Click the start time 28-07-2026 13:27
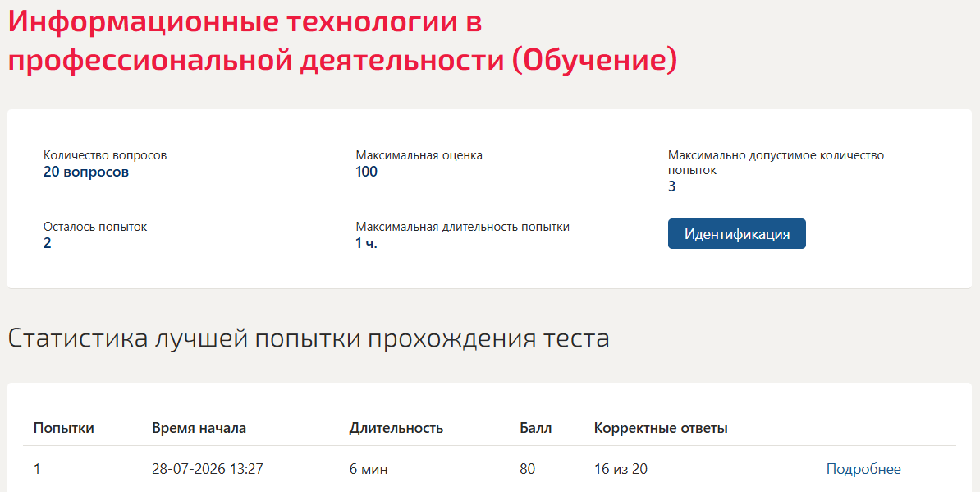980x492 pixels. click(x=208, y=469)
